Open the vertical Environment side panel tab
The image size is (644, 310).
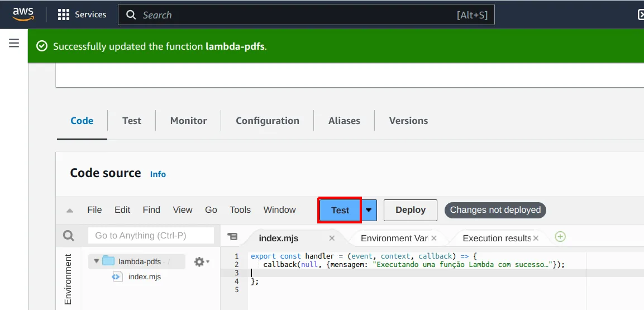[x=68, y=279]
